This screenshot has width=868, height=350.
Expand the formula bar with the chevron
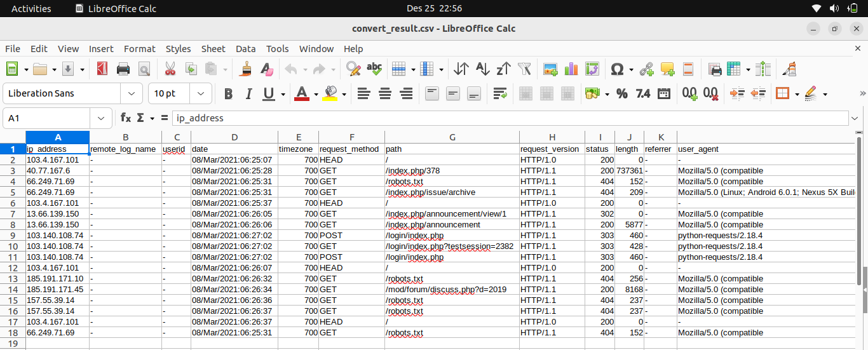coord(854,118)
